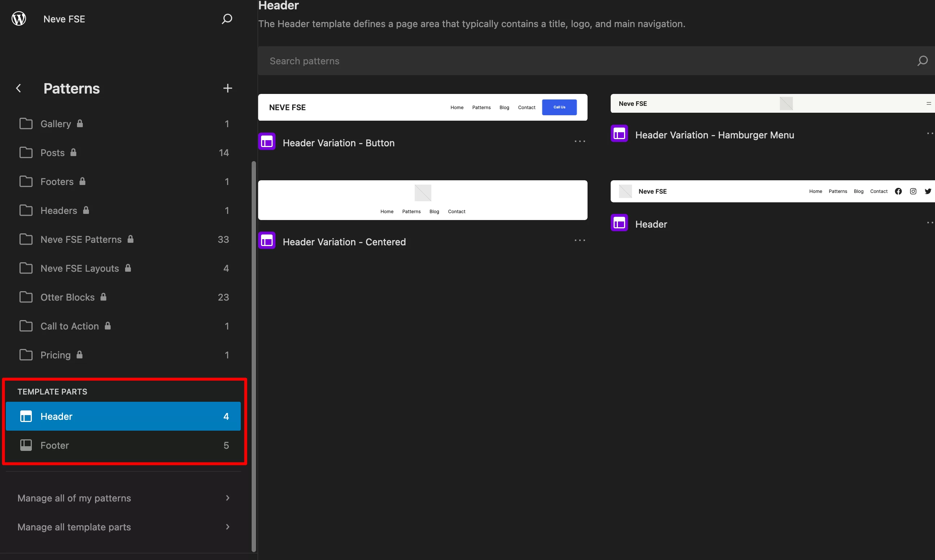The width and height of the screenshot is (935, 560).
Task: Open actions menu for the Header pattern
Action: [x=930, y=223]
